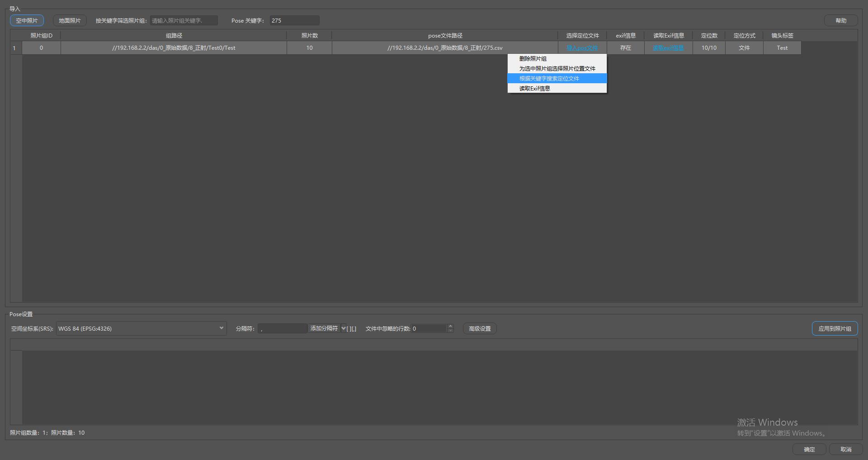868x460 pixels.
Task: Select the pose path cell ending 275.csv
Action: coord(445,48)
